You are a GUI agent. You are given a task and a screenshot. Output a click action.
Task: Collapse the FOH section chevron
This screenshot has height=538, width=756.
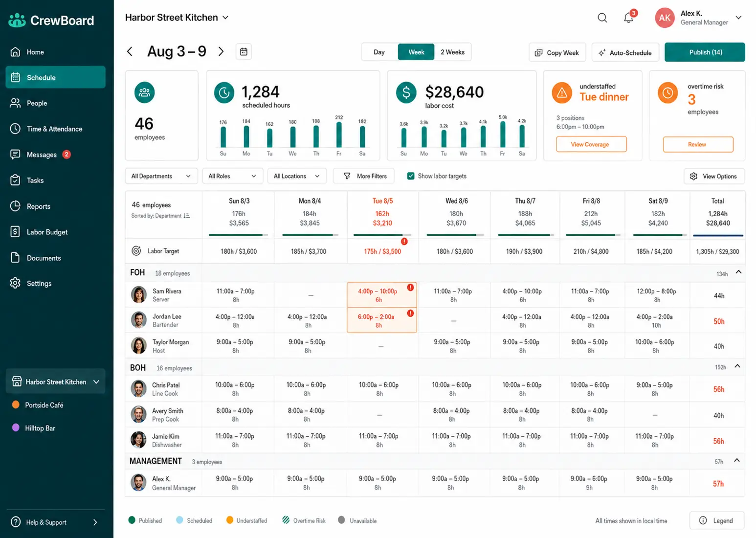[x=738, y=272]
